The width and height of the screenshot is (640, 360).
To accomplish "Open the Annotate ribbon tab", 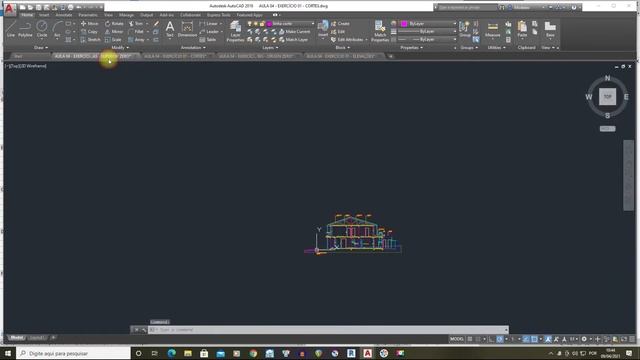I will click(x=64, y=15).
